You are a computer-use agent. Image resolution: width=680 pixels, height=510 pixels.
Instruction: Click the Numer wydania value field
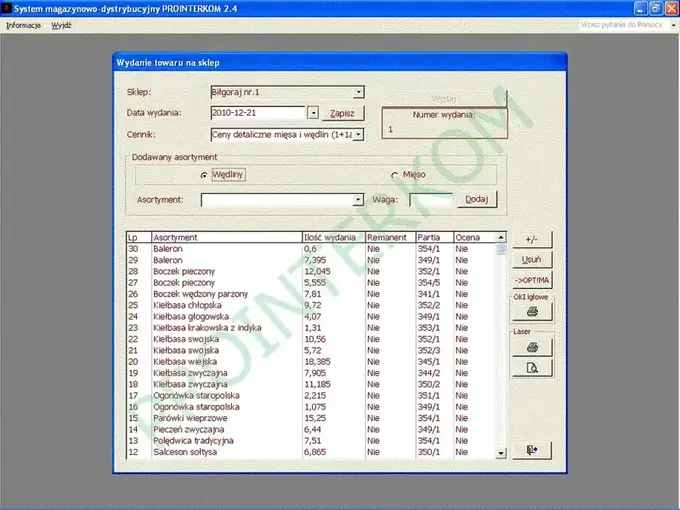pyautogui.click(x=445, y=129)
